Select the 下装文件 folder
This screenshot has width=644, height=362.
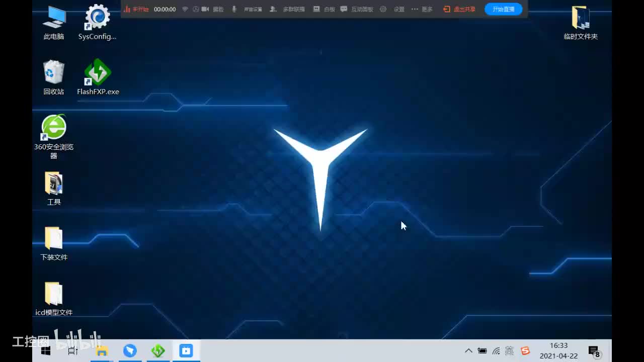click(54, 244)
